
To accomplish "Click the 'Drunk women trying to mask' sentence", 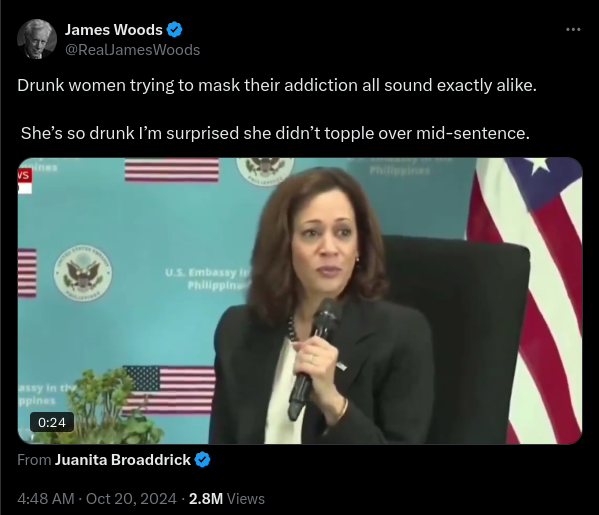I will pyautogui.click(x=277, y=85).
